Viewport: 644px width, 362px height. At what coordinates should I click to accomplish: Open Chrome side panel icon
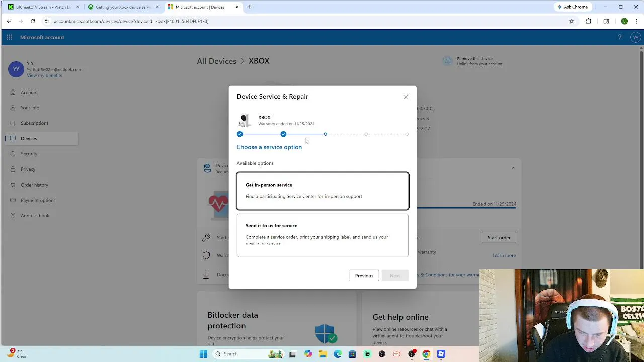point(606,21)
